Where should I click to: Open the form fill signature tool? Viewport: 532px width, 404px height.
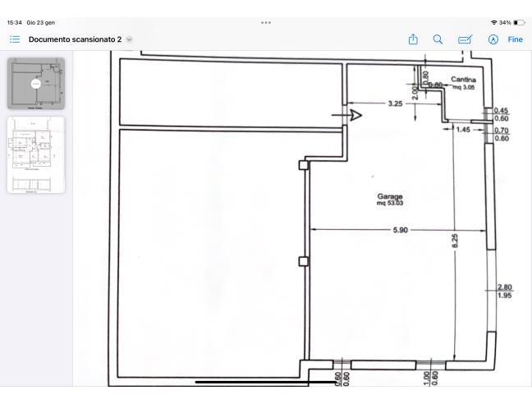tap(465, 39)
